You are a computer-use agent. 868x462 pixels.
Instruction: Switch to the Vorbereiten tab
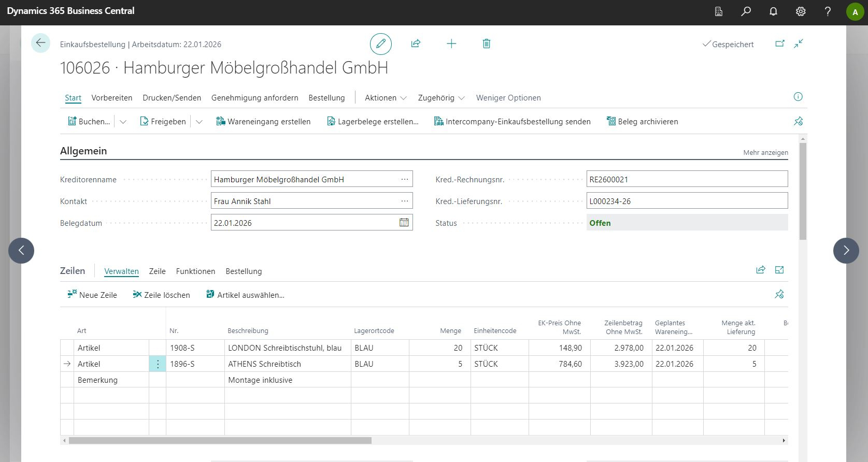(x=112, y=98)
